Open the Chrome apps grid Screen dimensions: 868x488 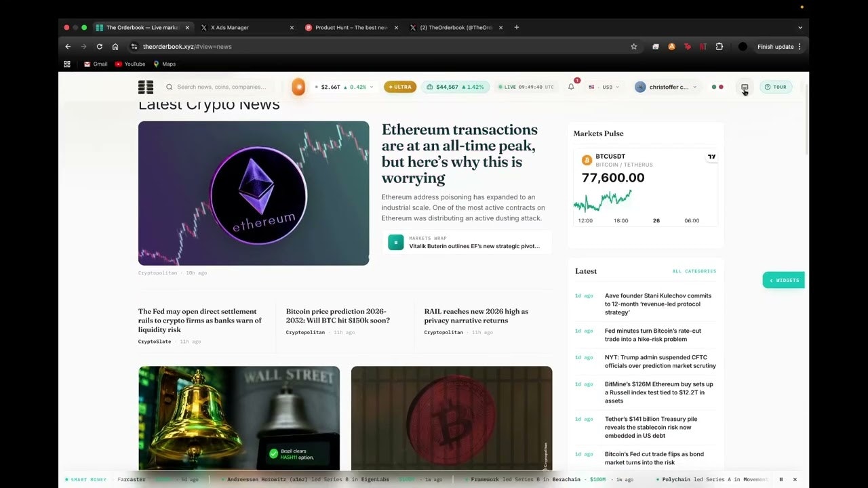pyautogui.click(x=67, y=64)
